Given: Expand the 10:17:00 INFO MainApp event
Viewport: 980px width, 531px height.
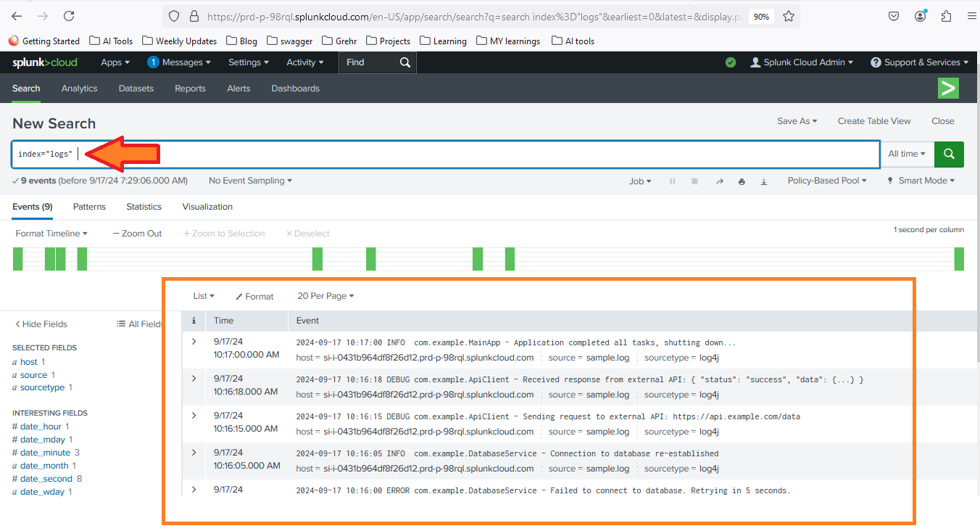Looking at the screenshot, I should 194,341.
